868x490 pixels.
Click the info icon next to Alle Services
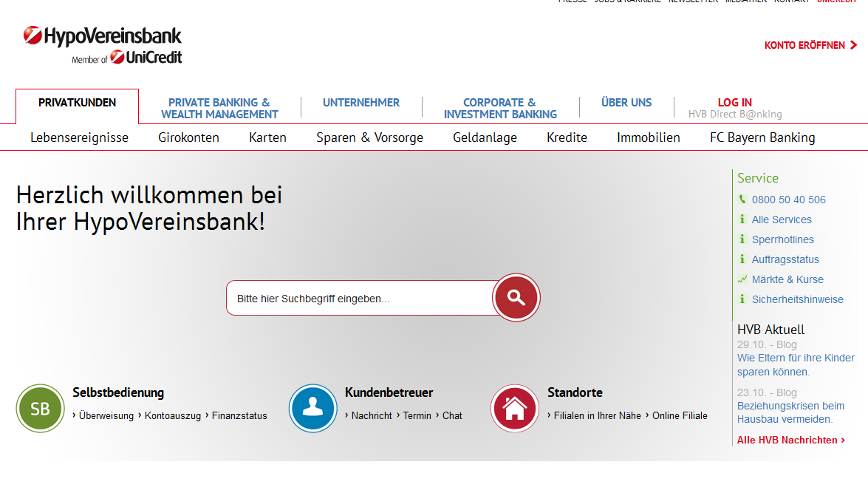[742, 220]
